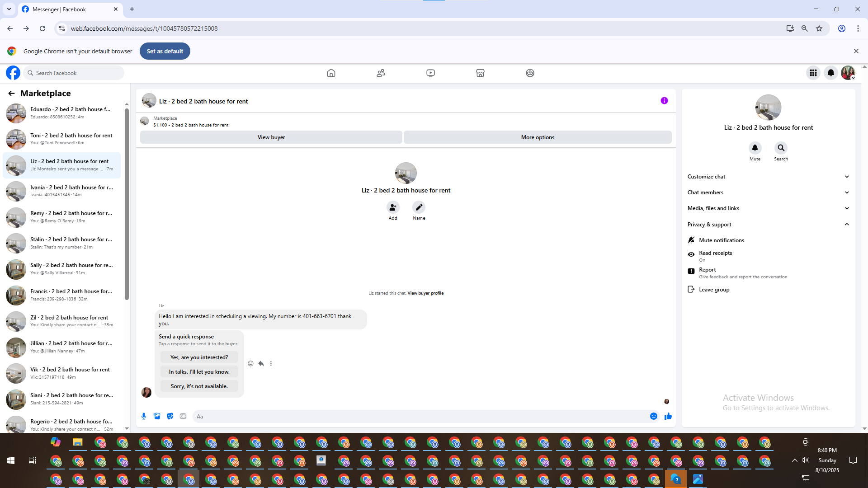The width and height of the screenshot is (868, 488).
Task: Send a thumbs up like
Action: pos(668,416)
